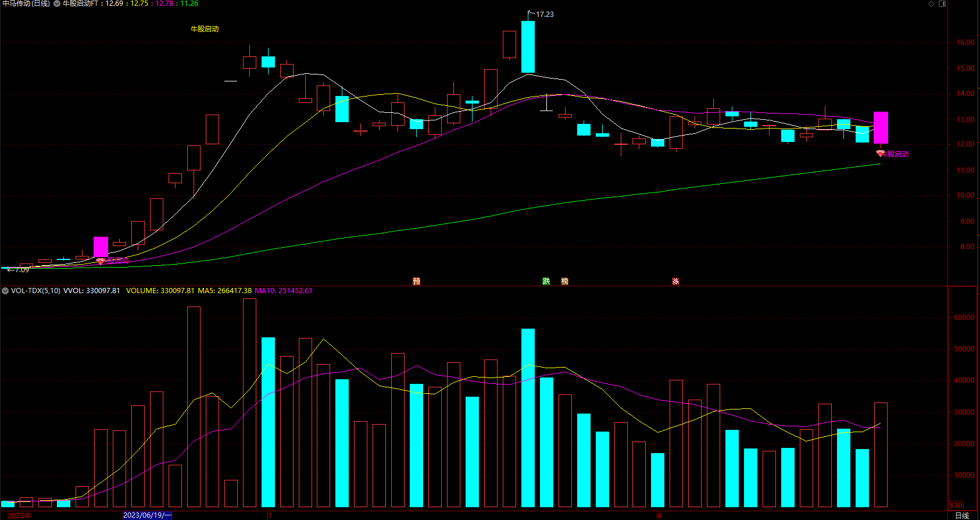Click the 2023/06/19/一 date marker
The image size is (980, 520).
[x=147, y=515]
